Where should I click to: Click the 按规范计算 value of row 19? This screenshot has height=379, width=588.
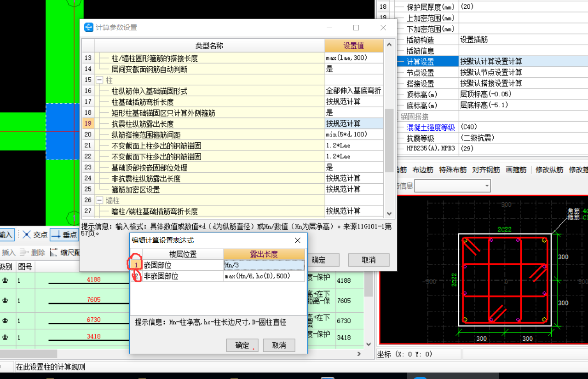[354, 123]
